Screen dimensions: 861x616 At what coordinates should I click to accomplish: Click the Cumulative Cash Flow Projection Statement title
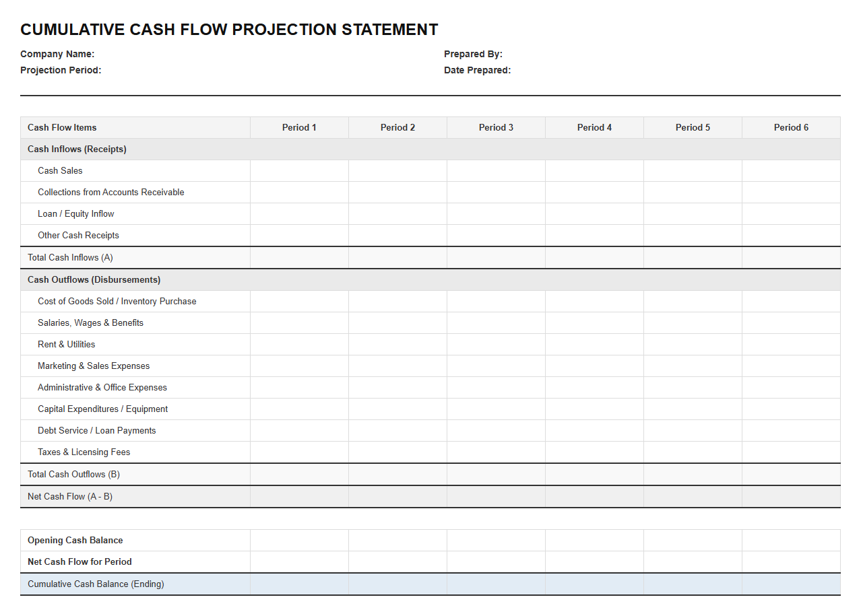tap(229, 30)
